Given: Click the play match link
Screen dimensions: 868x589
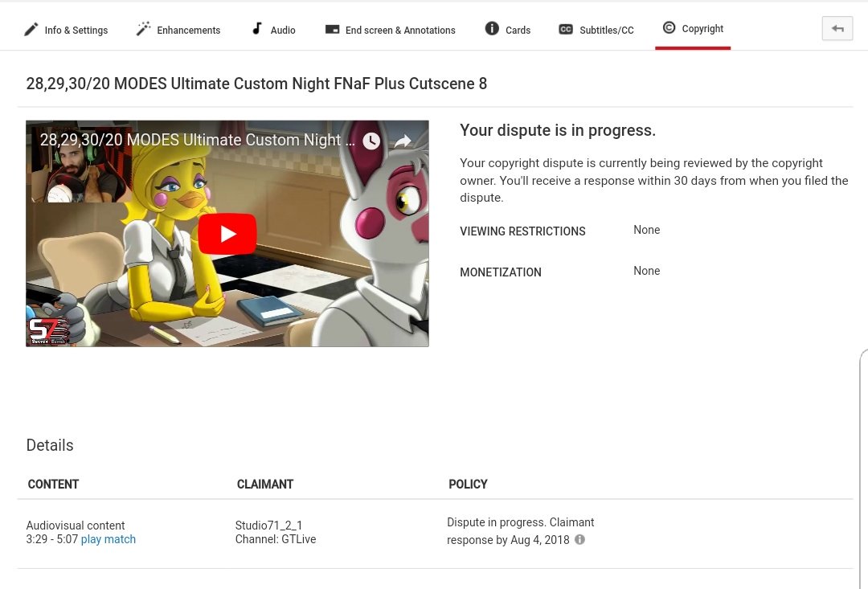Looking at the screenshot, I should tap(108, 539).
